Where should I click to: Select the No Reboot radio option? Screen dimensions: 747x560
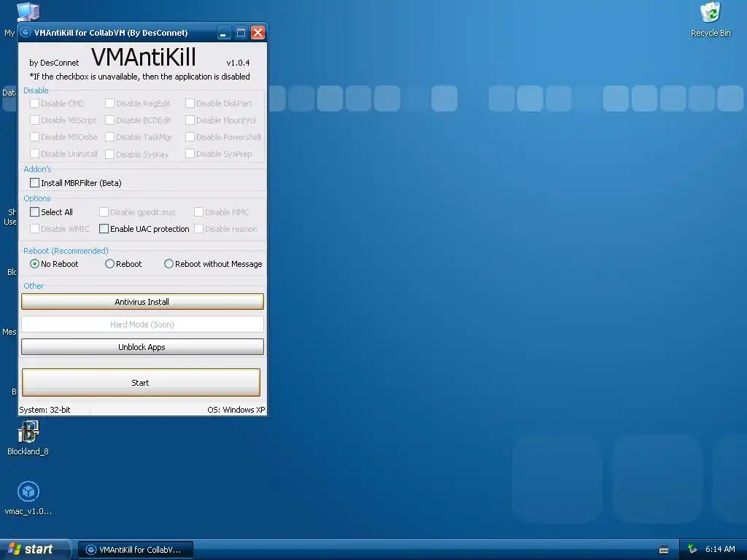(35, 263)
